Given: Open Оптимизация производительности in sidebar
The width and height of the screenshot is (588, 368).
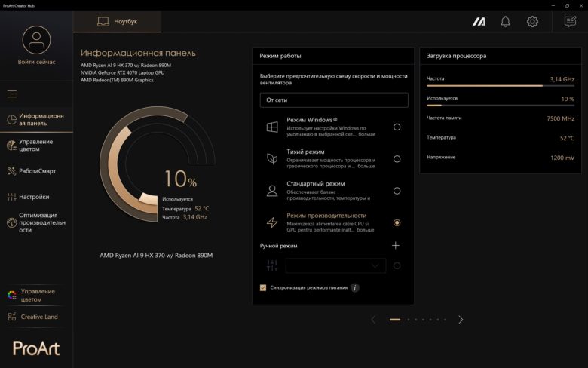Looking at the screenshot, I should [36, 222].
